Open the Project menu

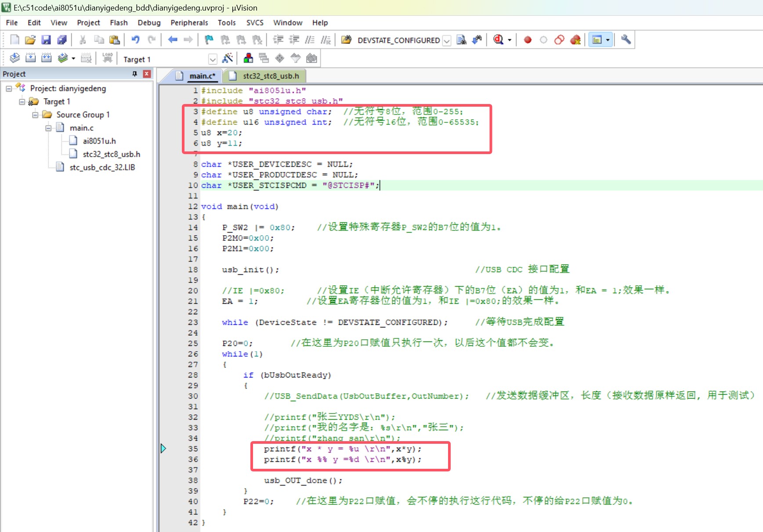[88, 22]
